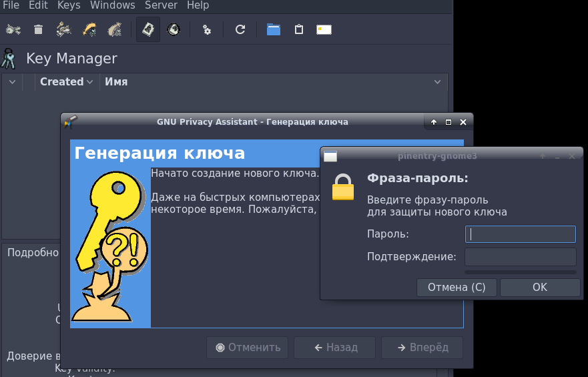The height and width of the screenshot is (377, 588).
Task: Click the Вперёд button in key wizard
Action: pos(422,348)
